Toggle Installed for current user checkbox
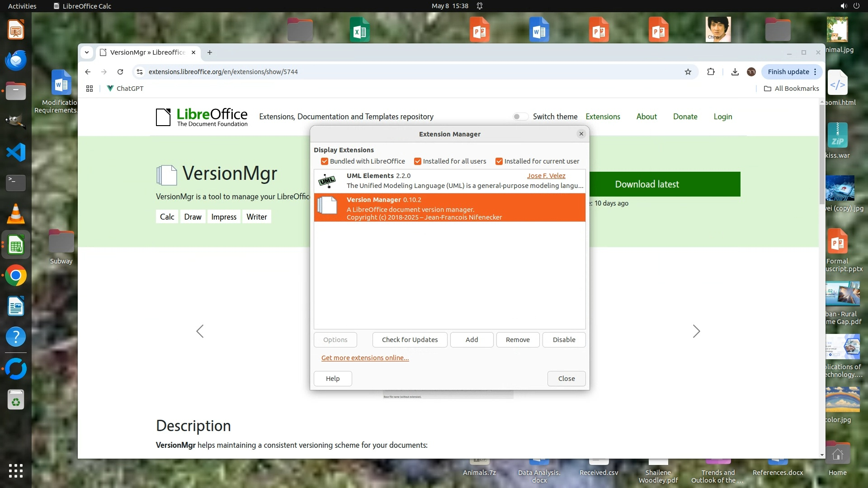868x488 pixels. tap(499, 161)
